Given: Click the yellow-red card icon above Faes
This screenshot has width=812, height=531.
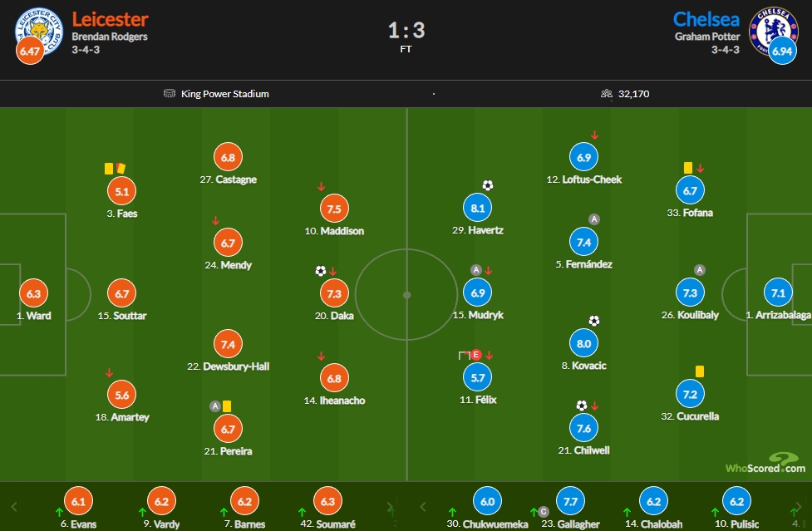Looking at the screenshot, I should pyautogui.click(x=115, y=168).
